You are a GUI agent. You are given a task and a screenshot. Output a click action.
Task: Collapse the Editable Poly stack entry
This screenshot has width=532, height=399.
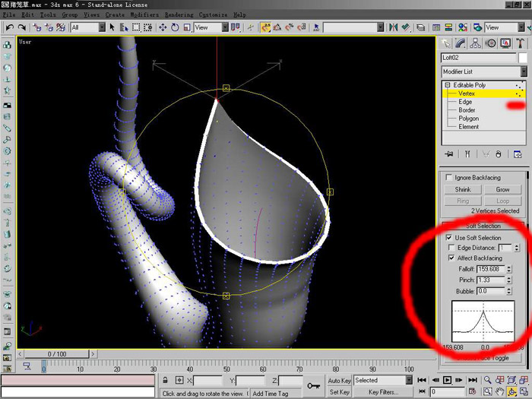click(x=448, y=85)
